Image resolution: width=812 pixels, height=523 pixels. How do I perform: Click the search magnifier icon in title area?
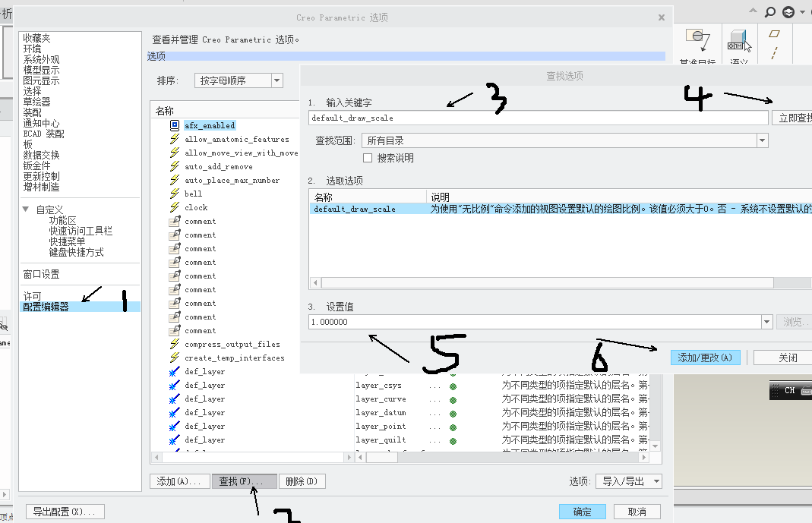[770, 12]
